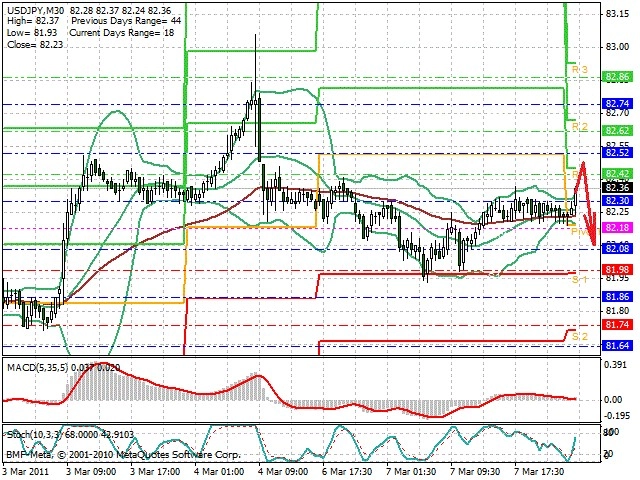640x480 pixels.
Task: Click the blue 81.64 price label
Action: click(x=617, y=346)
